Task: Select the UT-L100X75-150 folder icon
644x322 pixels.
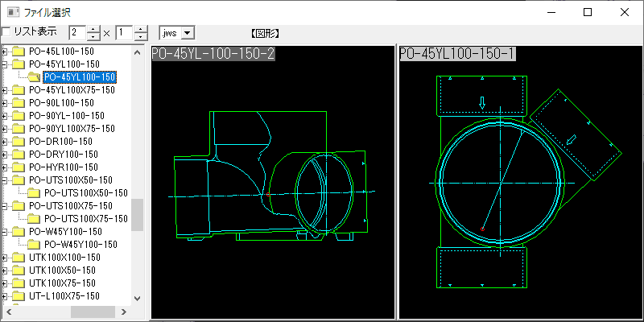Action: tap(19, 296)
